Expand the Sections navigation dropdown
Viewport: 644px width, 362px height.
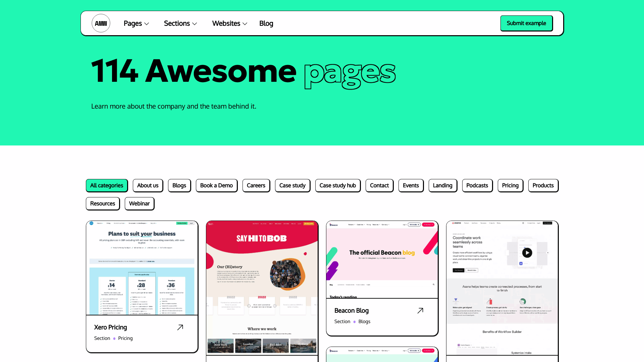click(x=180, y=23)
